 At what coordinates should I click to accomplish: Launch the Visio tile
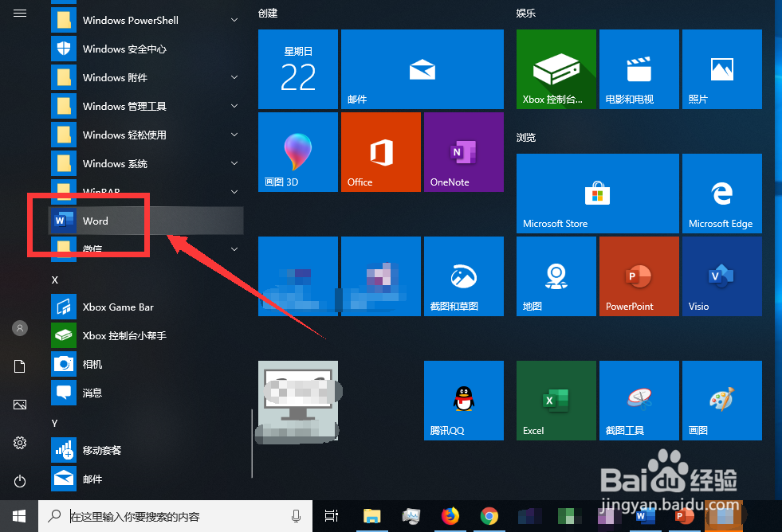tap(721, 276)
